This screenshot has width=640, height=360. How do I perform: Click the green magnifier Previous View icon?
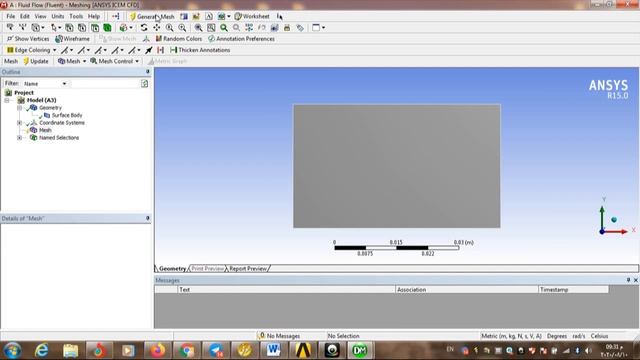pyautogui.click(x=224, y=28)
